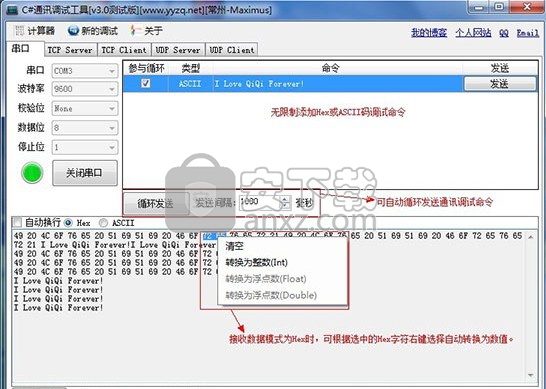
Task: Select the ASCII radio button
Action: [103, 223]
